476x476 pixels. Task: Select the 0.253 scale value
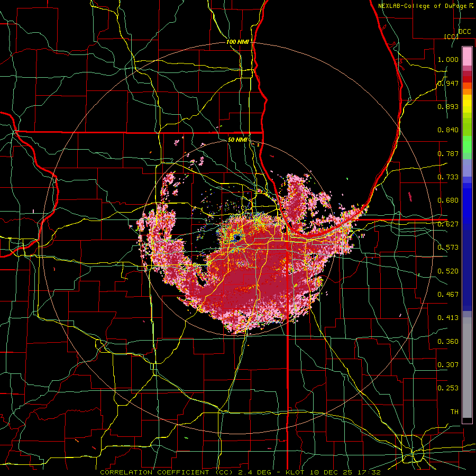[448, 388]
